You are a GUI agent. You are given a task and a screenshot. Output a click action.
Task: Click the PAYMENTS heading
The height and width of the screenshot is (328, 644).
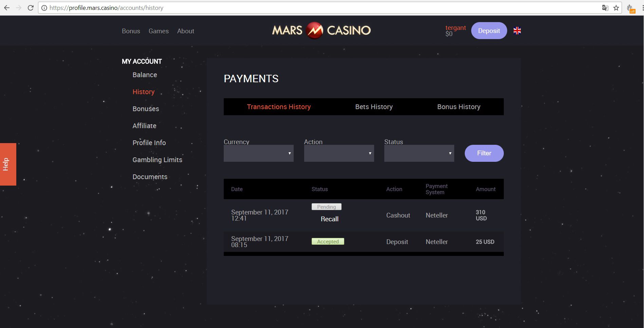coord(251,79)
